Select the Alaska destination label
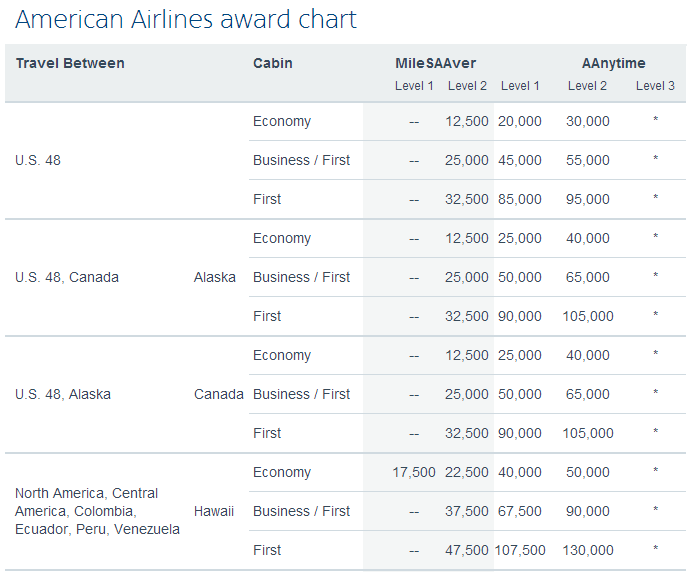 point(214,277)
